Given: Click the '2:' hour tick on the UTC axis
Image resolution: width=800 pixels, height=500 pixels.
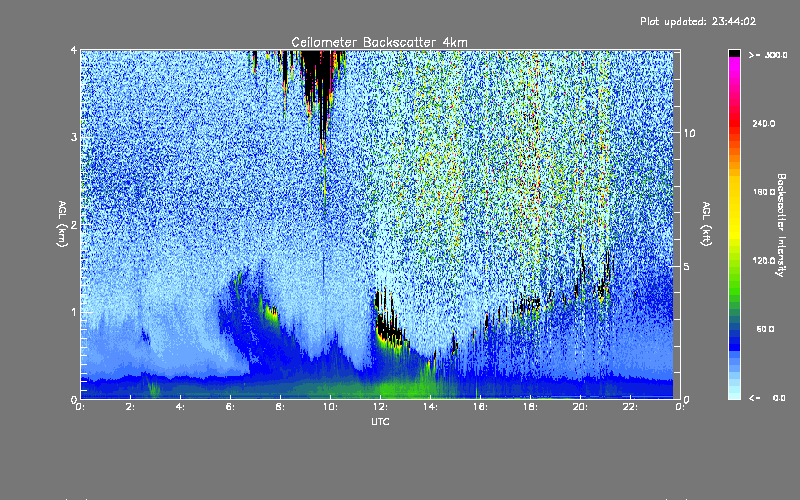Looking at the screenshot, I should 131,407.
